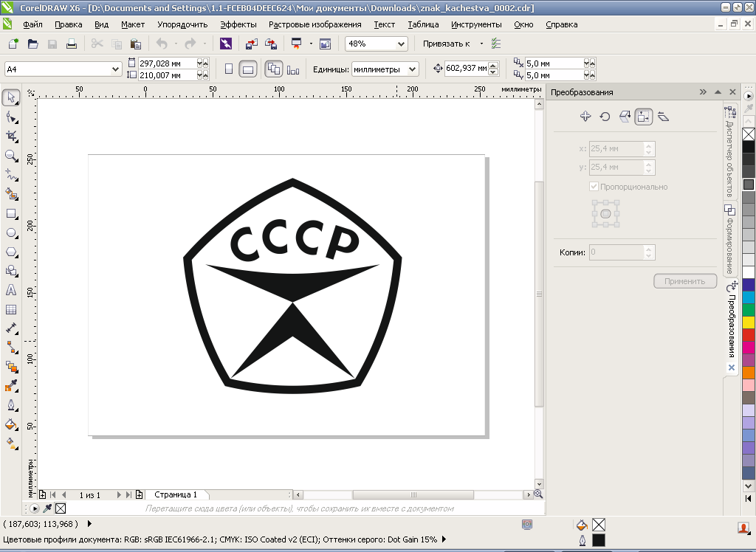
Task: Click the Import icon
Action: point(251,44)
